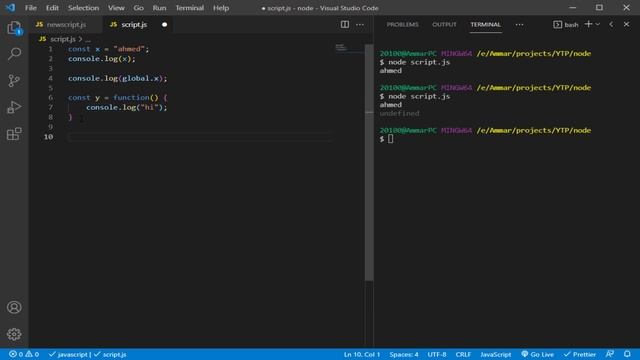The width and height of the screenshot is (640, 360).
Task: Click the breadcrumb ellipsis after script.js
Action: (x=88, y=39)
